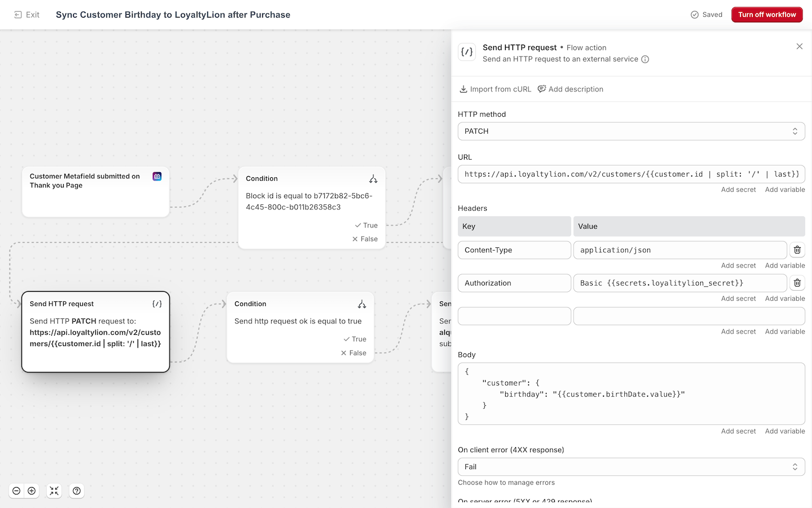Open the HTTP method dropdown showing PATCH
The width and height of the screenshot is (812, 508).
tap(631, 131)
